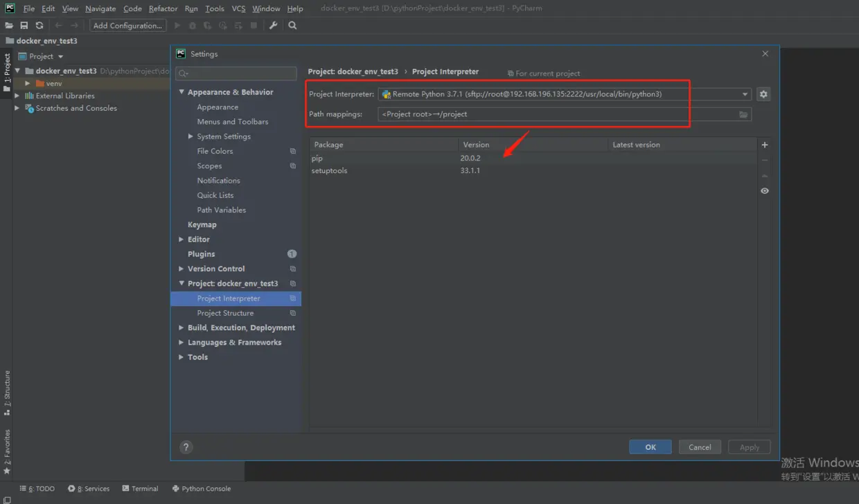Screen dimensions: 859x504
Task: Click the Plugins update count badge
Action: tap(292, 254)
